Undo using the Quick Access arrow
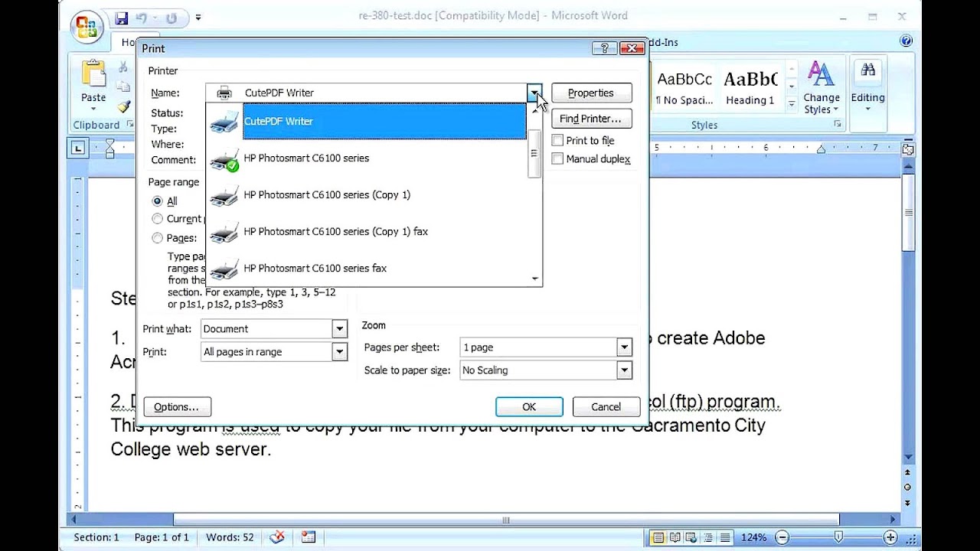This screenshot has width=980, height=551. point(141,18)
